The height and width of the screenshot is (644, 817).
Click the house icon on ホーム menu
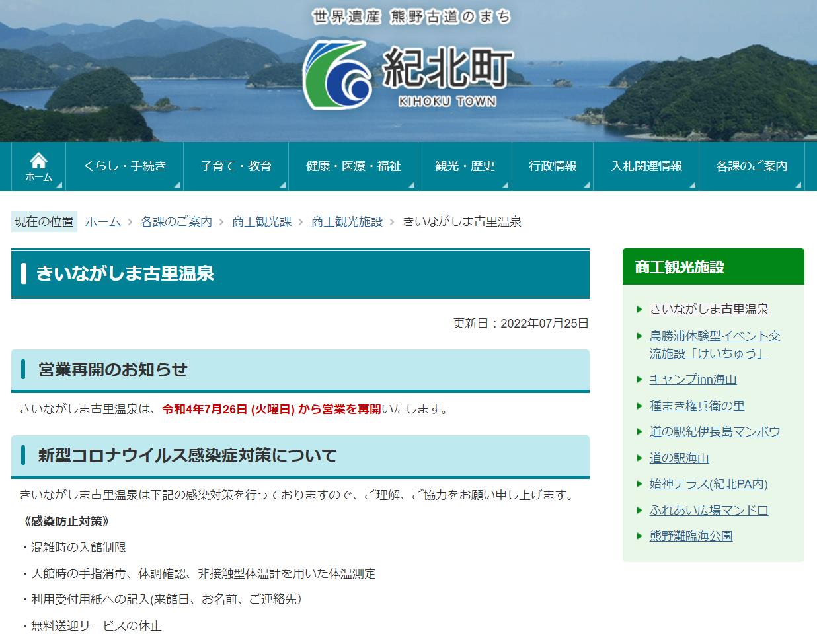[x=38, y=160]
